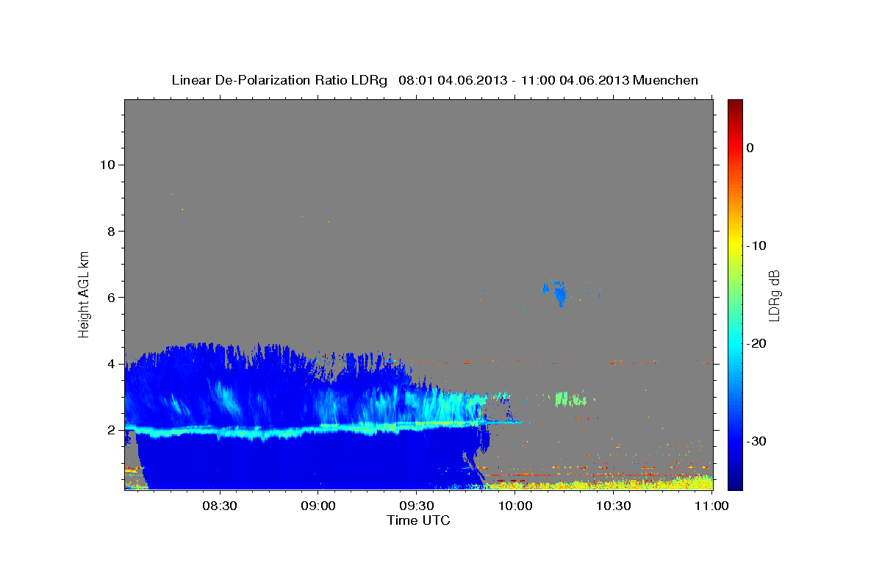The width and height of the screenshot is (882, 588).
Task: Click the 'Height AGL km' axis label
Action: [84, 294]
